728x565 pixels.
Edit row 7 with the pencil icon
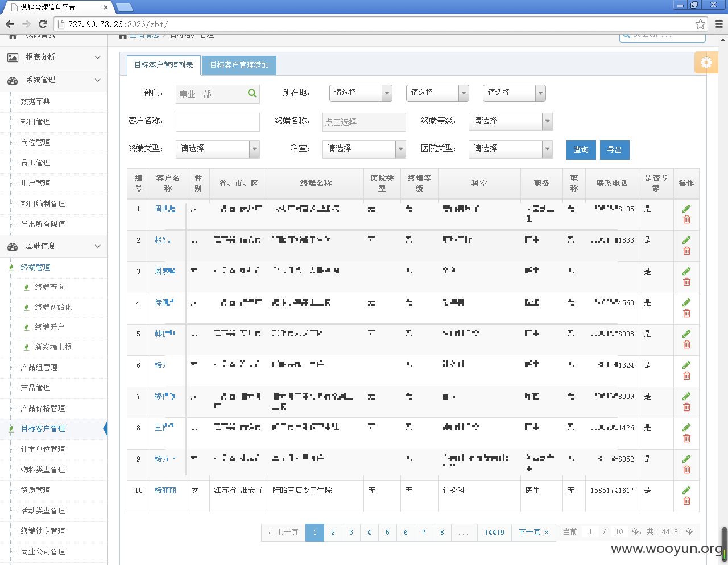(x=686, y=396)
